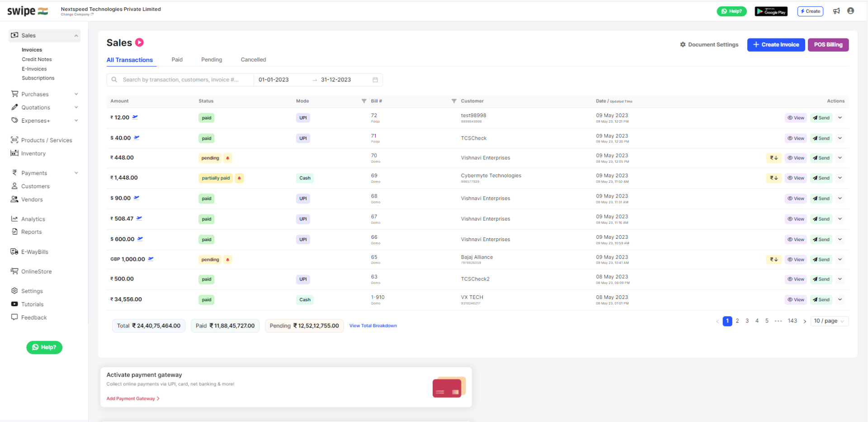Collapse the Sales section in the sidebar
The image size is (868, 422).
(76, 35)
